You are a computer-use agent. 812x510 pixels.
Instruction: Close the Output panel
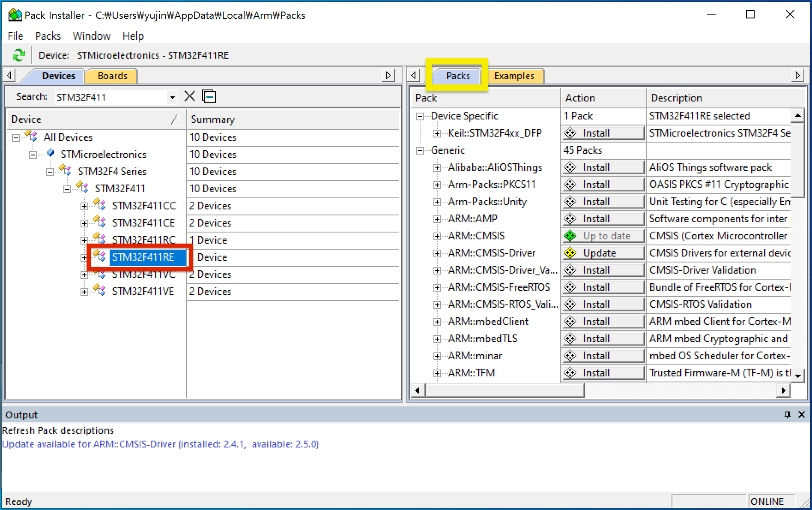click(802, 415)
